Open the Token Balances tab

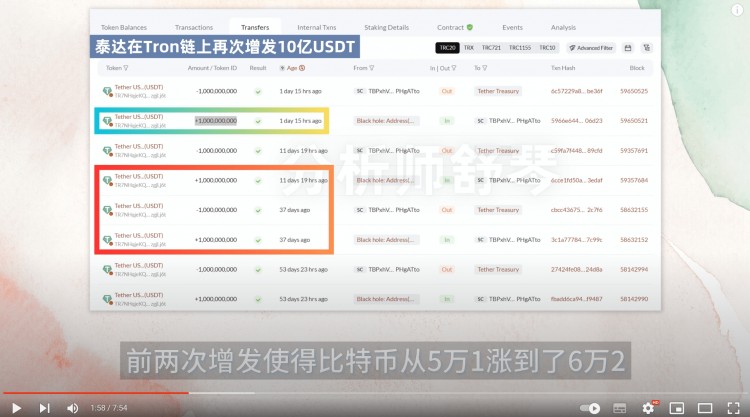124,27
